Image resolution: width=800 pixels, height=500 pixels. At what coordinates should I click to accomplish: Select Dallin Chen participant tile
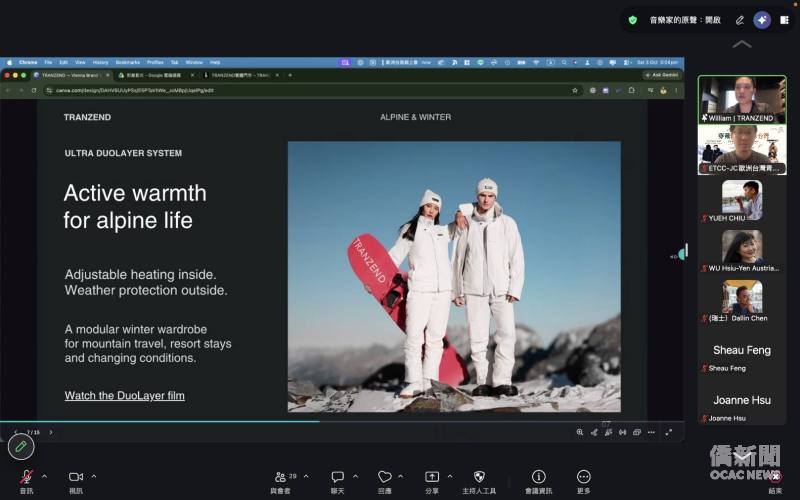(742, 300)
